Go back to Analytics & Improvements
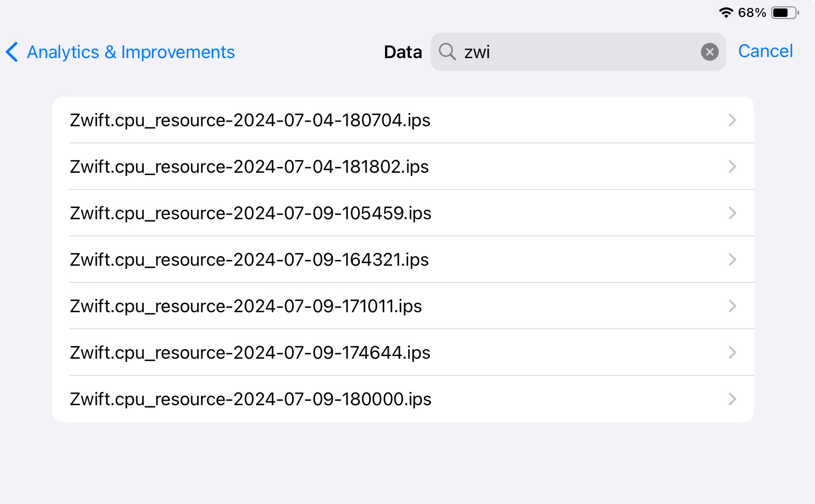This screenshot has width=815, height=504. [130, 52]
